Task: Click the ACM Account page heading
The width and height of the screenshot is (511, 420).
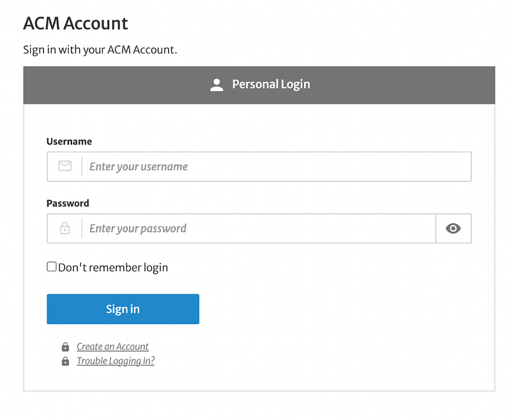Action: [x=75, y=24]
